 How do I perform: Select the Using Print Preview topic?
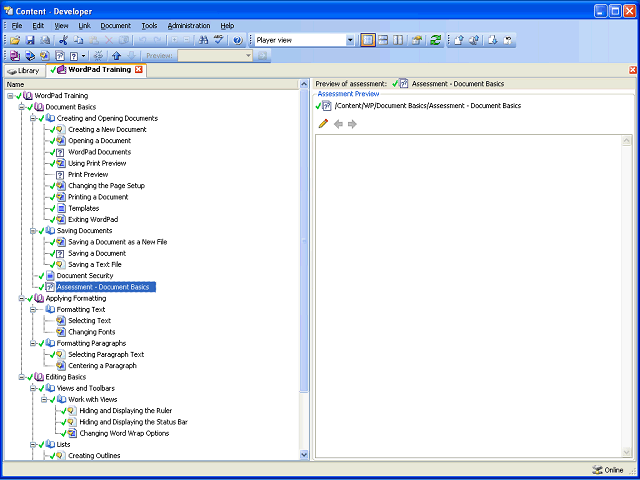tap(97, 163)
